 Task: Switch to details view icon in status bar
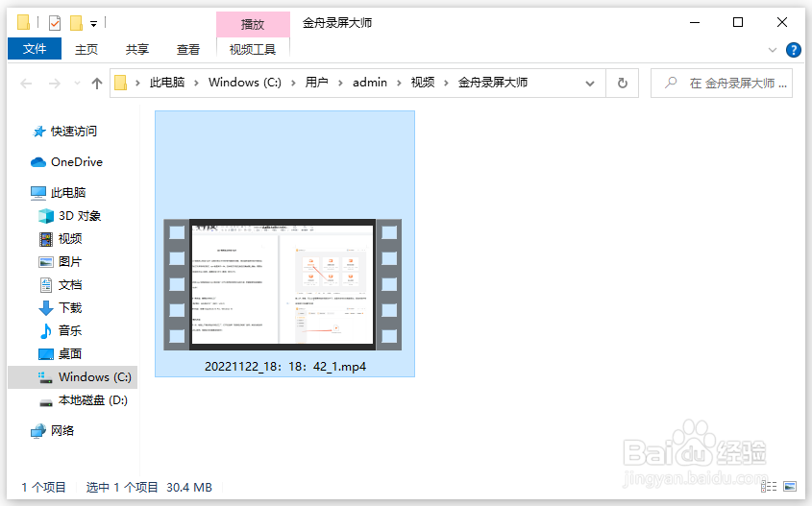(769, 486)
